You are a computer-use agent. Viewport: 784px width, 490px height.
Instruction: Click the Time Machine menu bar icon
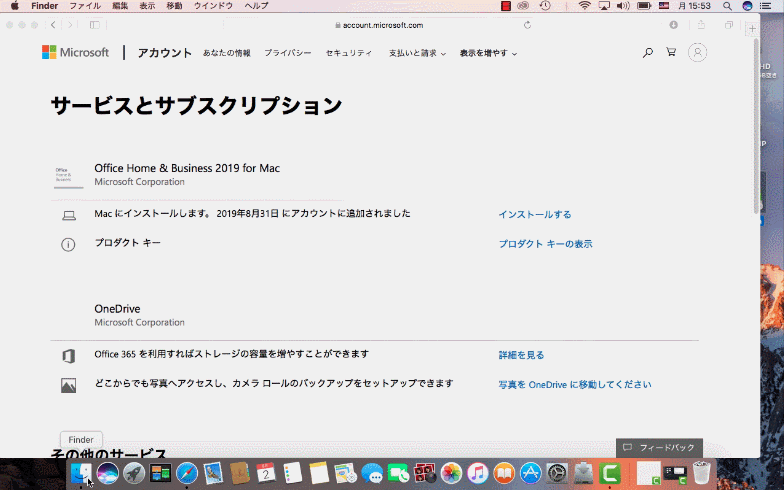545,6
